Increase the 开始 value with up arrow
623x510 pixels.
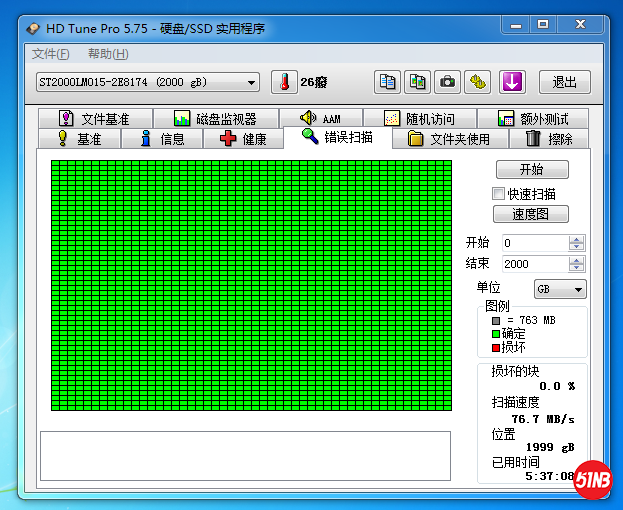576,239
